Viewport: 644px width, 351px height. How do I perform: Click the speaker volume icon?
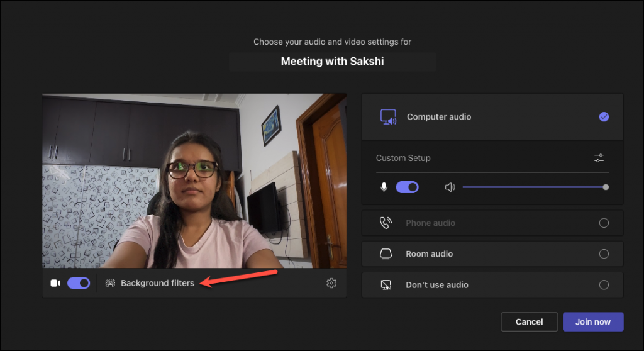pyautogui.click(x=450, y=187)
